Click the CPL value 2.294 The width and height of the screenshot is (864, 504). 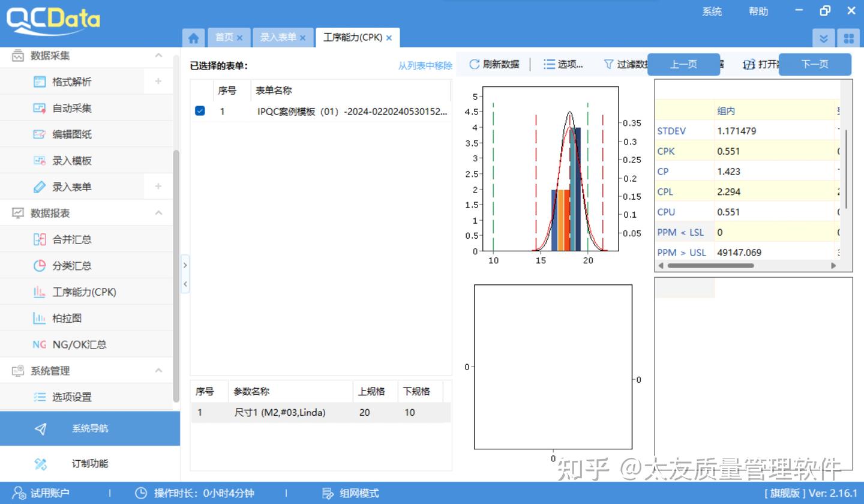click(728, 192)
